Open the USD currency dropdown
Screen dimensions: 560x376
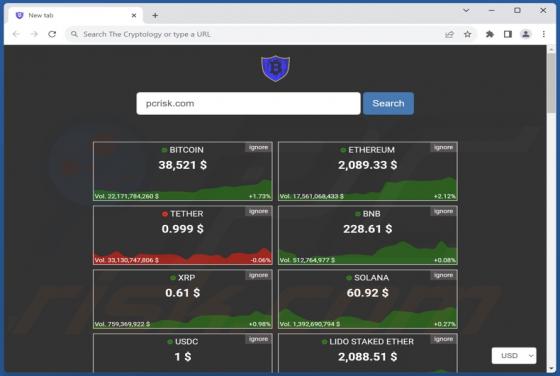514,356
